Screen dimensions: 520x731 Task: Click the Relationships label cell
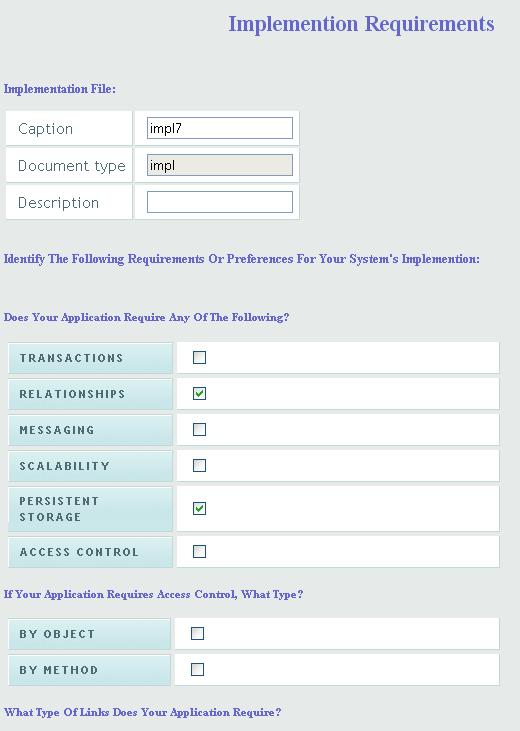point(90,394)
